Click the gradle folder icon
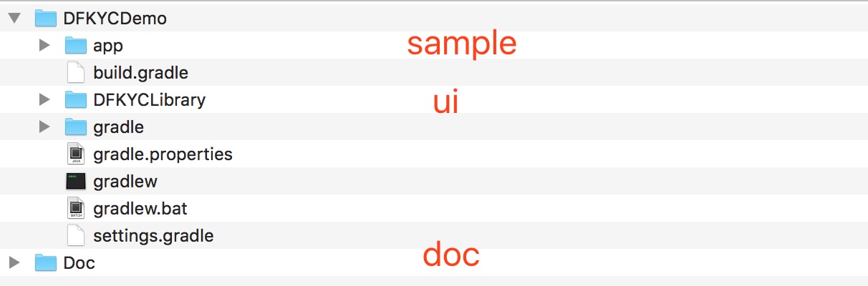Image resolution: width=868 pixels, height=286 pixels. tap(75, 127)
